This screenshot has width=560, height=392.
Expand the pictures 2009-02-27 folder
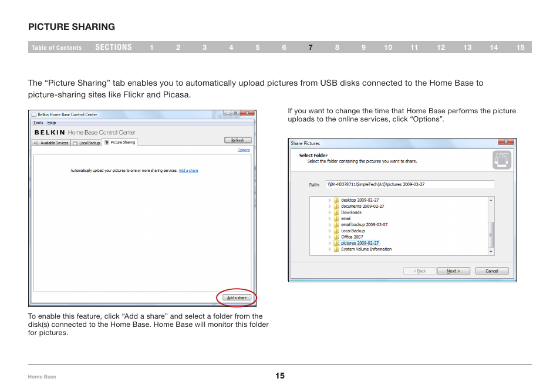(x=330, y=243)
